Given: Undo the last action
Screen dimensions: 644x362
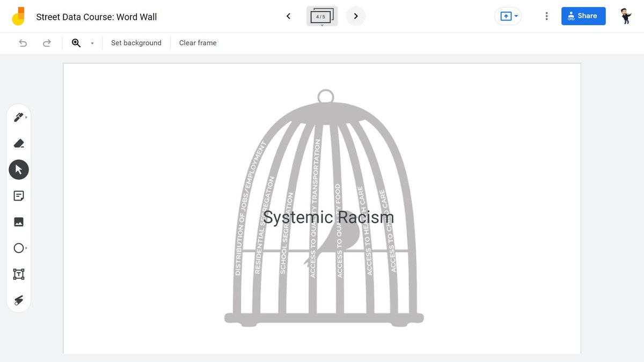Looking at the screenshot, I should tap(23, 43).
